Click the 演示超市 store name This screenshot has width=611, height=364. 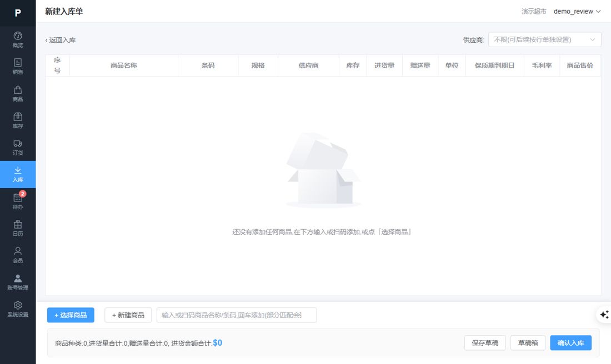pyautogui.click(x=534, y=12)
